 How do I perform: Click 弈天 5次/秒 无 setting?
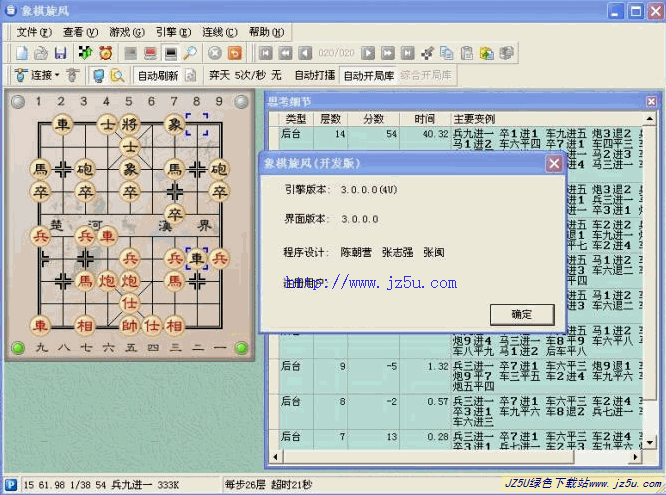tap(245, 75)
